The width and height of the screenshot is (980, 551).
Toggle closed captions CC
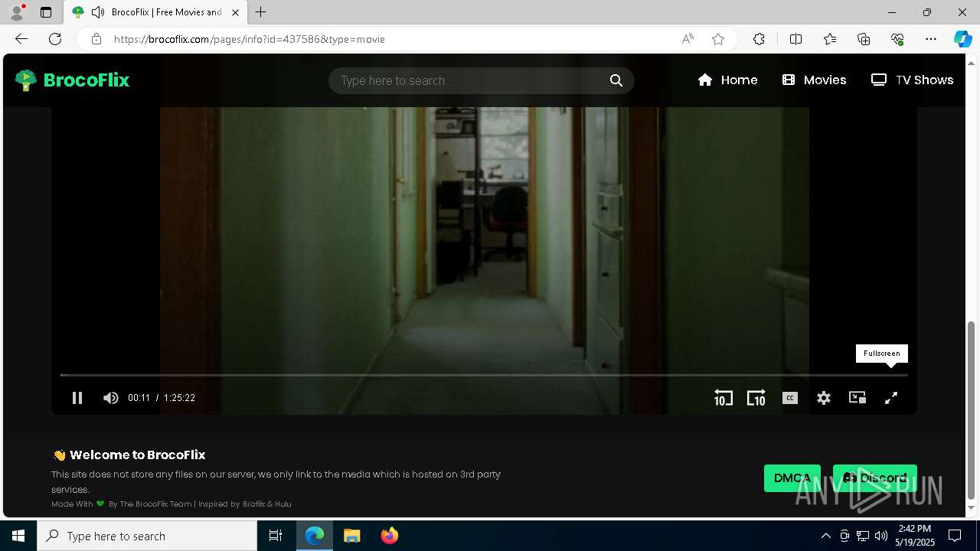click(x=790, y=398)
